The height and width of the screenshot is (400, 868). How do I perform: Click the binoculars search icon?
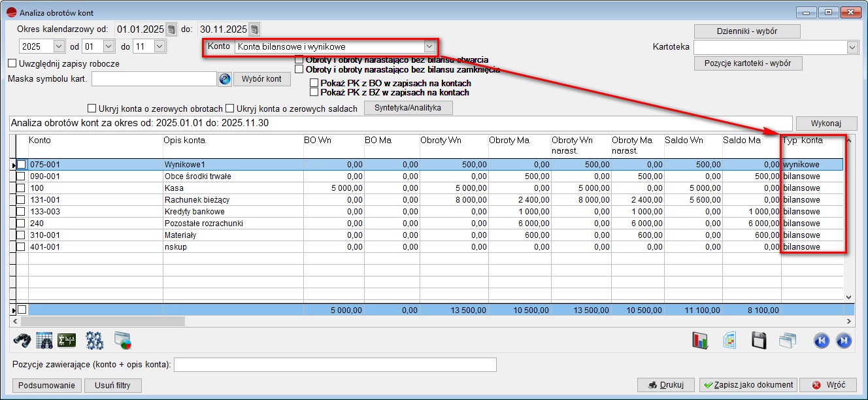pos(22,340)
